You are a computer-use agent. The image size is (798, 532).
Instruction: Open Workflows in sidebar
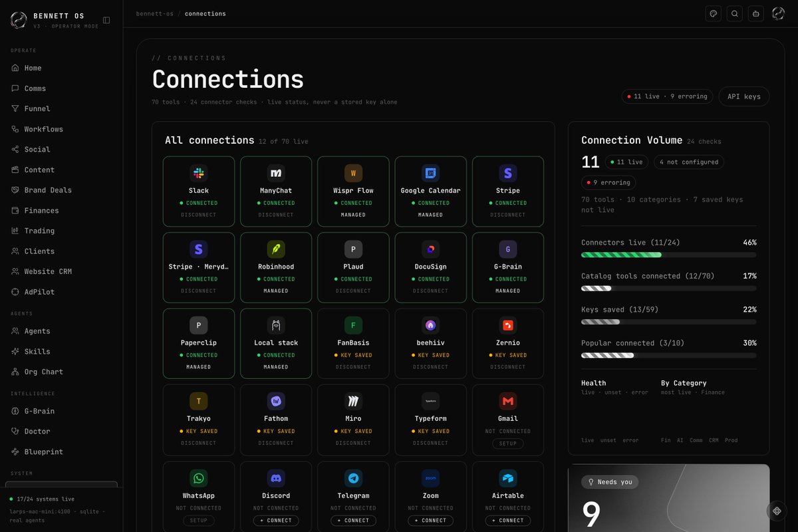[61, 129]
